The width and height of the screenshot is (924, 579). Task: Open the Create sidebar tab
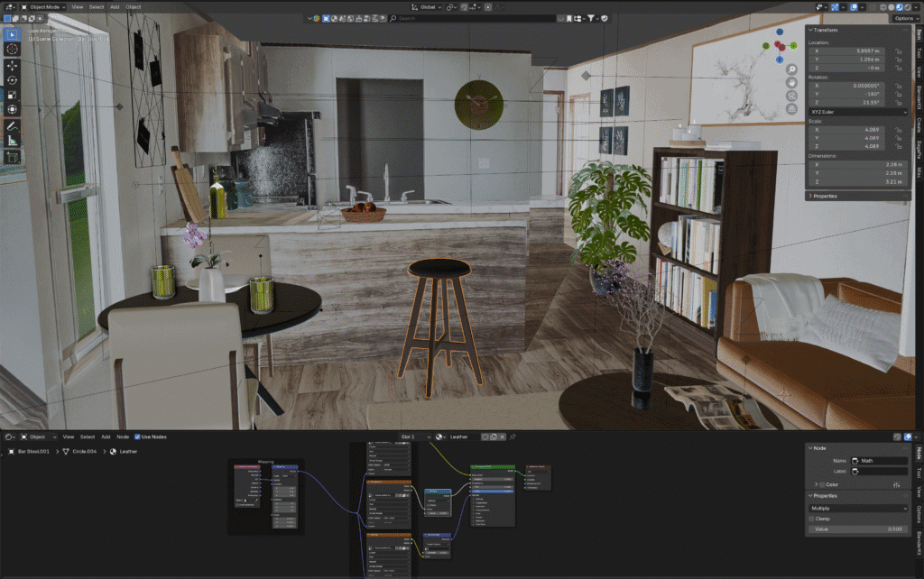tap(919, 124)
